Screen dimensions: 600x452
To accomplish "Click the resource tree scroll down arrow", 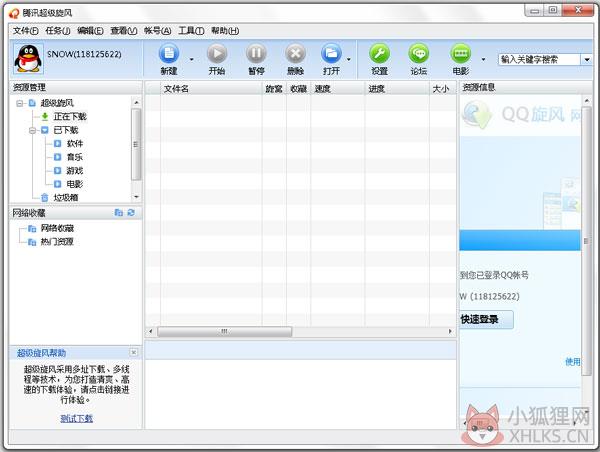I will coord(136,197).
